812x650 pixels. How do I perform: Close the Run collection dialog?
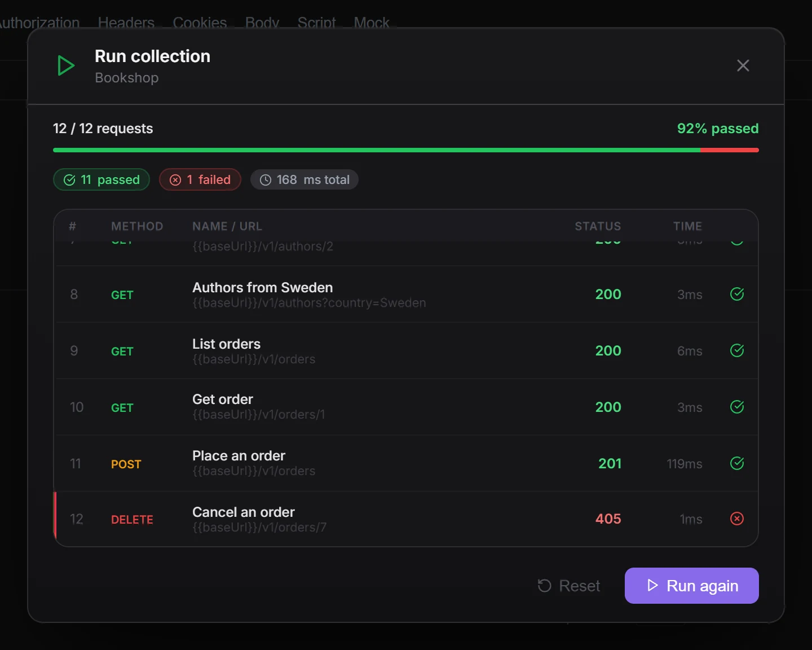pyautogui.click(x=743, y=65)
